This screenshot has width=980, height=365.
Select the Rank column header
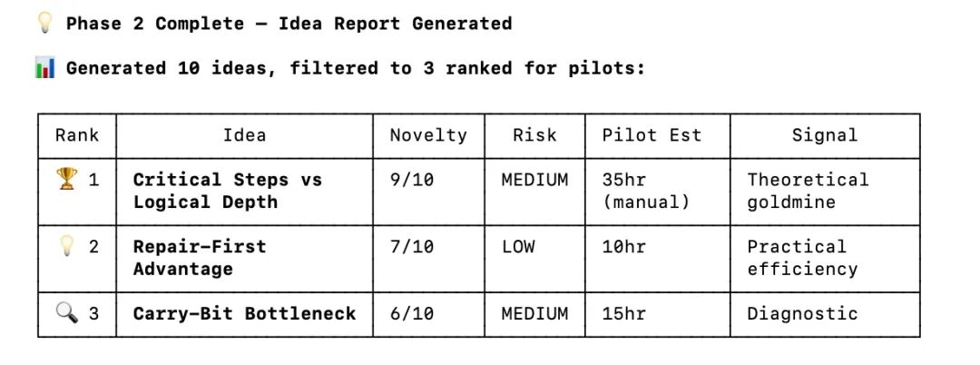[77, 135]
